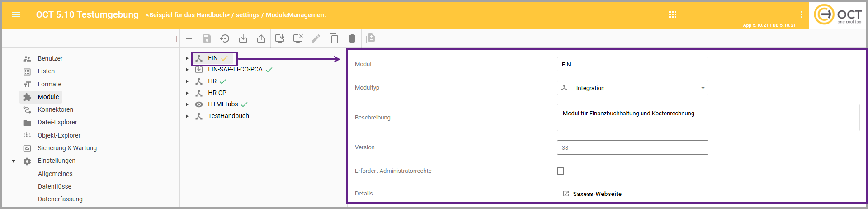
Task: Click the copy icon in toolbar
Action: [334, 38]
